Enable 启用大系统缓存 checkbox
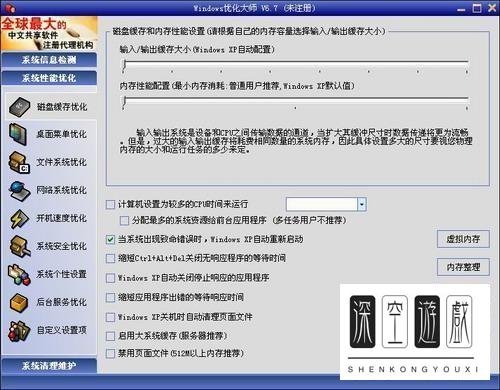The width and height of the screenshot is (500, 390). click(x=110, y=336)
